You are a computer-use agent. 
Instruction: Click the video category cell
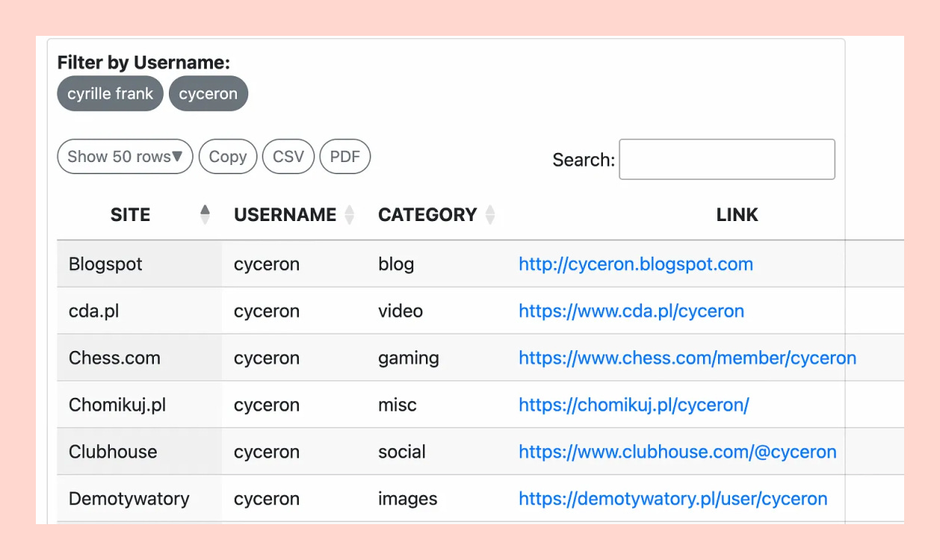tap(436, 311)
